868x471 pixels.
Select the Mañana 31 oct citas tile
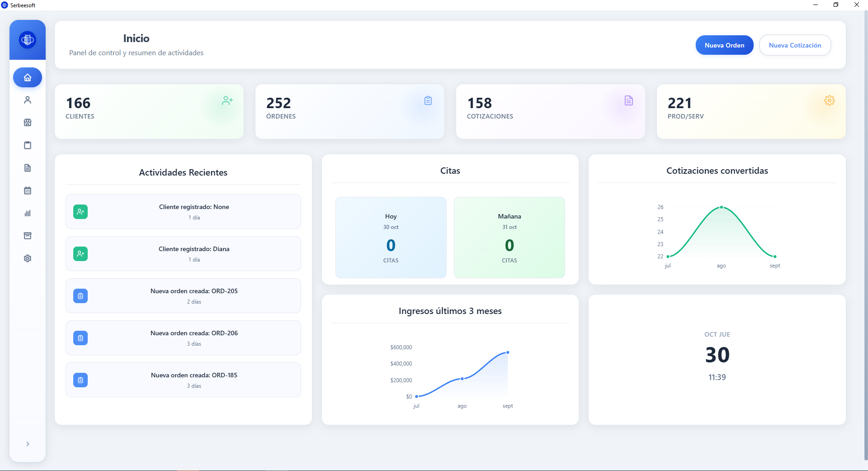[x=509, y=238]
